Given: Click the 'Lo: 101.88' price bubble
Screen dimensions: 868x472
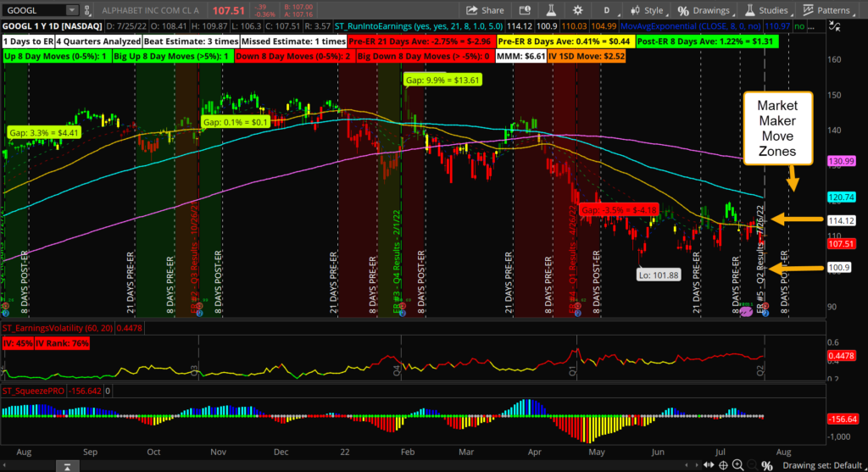Looking at the screenshot, I should click(659, 275).
